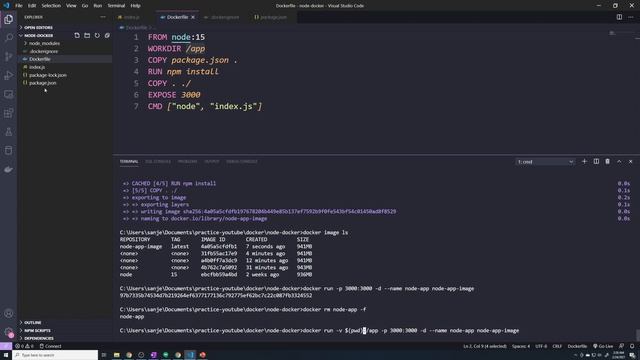Refresh the NODE-DOCKER explorer
This screenshot has height=360, width=640.
pos(97,36)
